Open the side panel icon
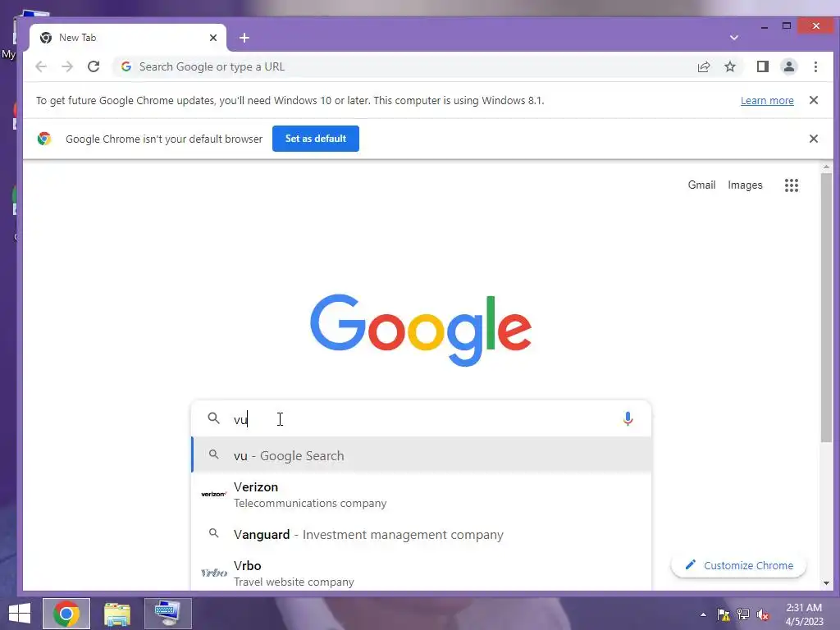This screenshot has width=840, height=630. point(762,67)
